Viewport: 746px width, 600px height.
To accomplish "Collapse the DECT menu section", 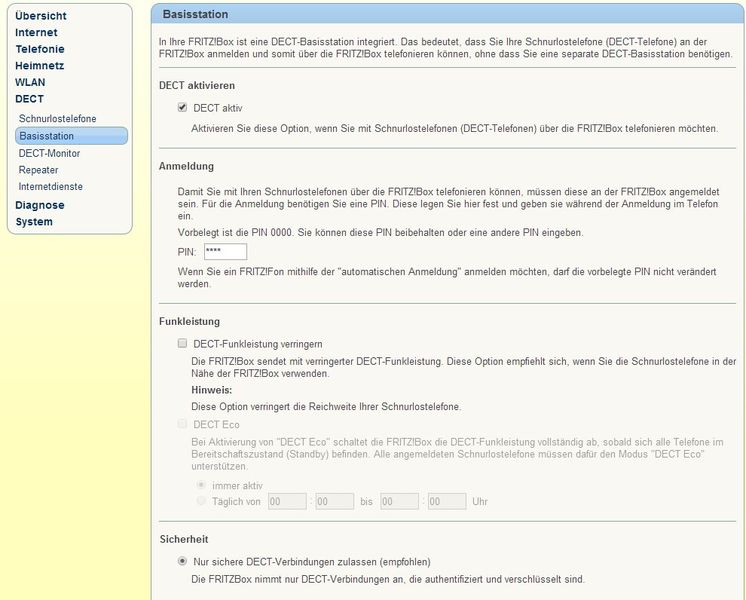I will point(29,99).
